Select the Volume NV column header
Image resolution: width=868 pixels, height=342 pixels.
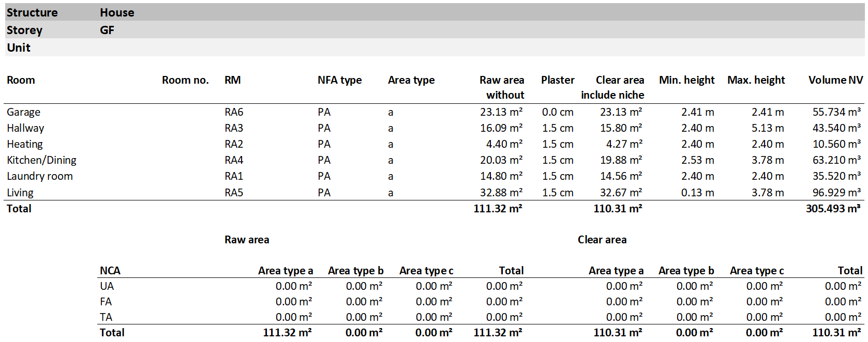tap(835, 80)
